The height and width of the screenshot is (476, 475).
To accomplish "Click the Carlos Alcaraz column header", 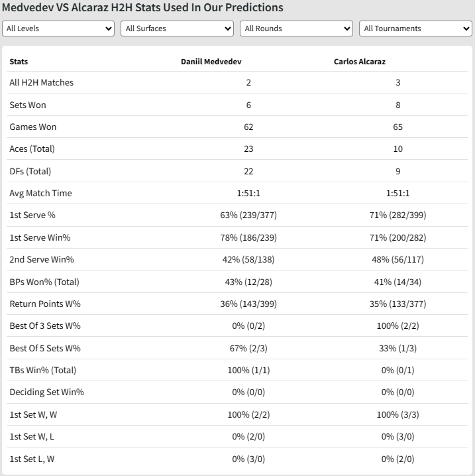I will (x=360, y=62).
